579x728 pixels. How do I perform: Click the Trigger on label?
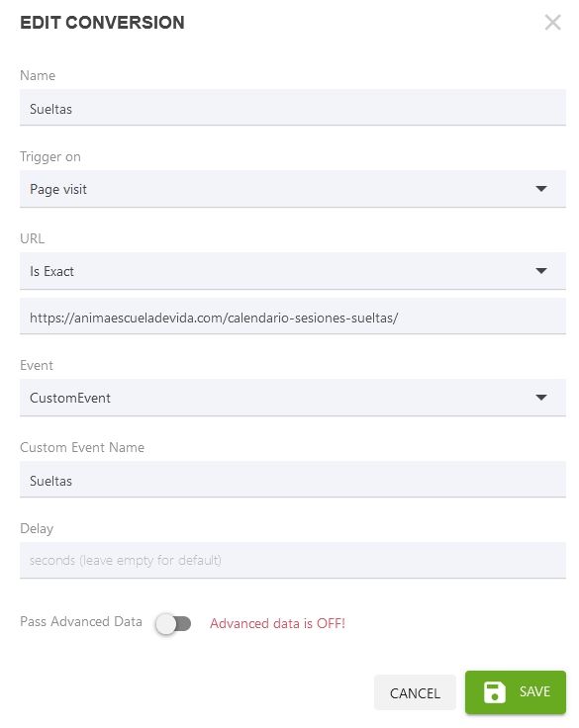pyautogui.click(x=50, y=157)
